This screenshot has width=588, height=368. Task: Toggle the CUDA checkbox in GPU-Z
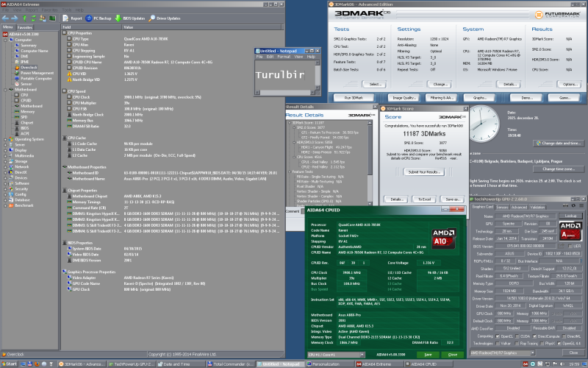click(x=517, y=336)
